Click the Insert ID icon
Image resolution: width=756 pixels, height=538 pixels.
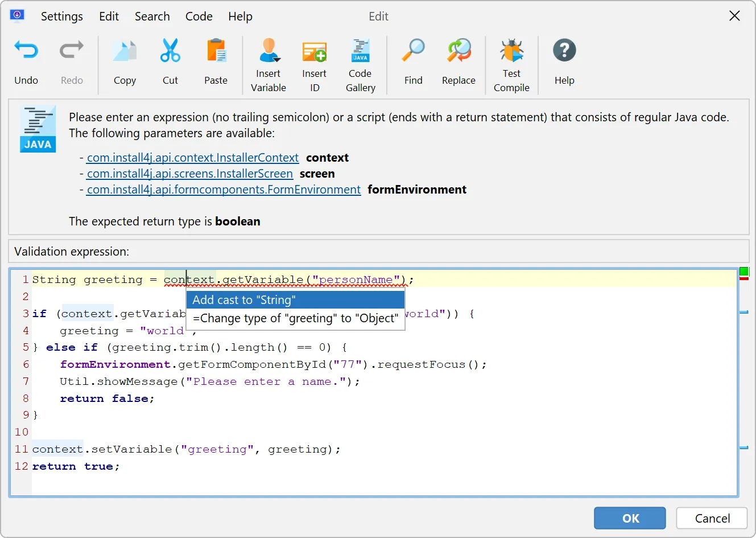pyautogui.click(x=315, y=51)
